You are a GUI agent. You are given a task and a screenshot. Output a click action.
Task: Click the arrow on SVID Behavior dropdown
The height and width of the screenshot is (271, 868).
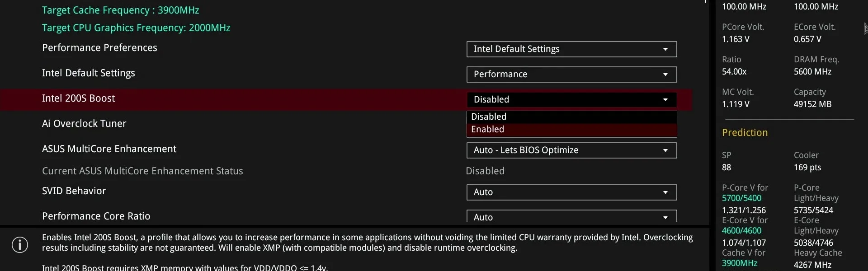pyautogui.click(x=665, y=192)
